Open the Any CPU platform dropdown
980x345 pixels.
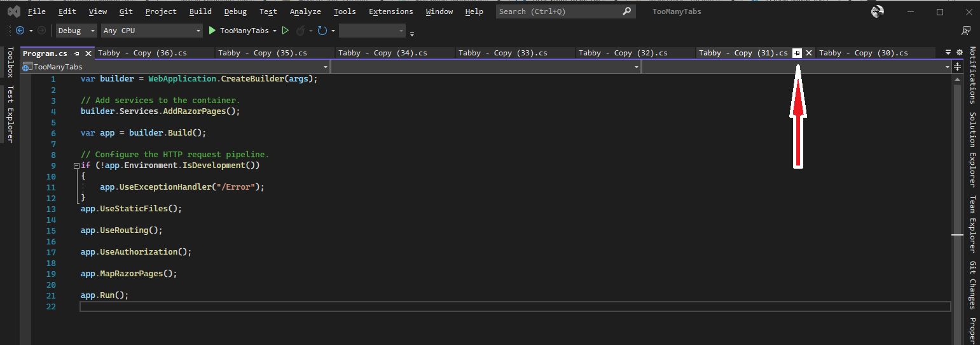pyautogui.click(x=151, y=31)
